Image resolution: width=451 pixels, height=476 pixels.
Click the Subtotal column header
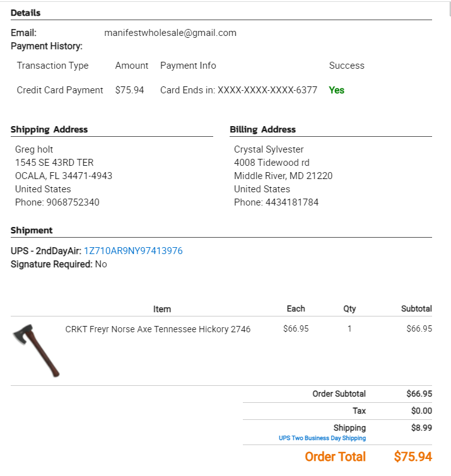click(416, 309)
